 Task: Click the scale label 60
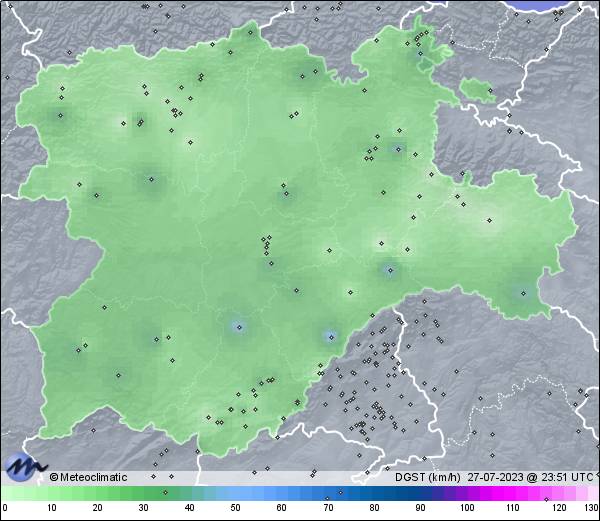click(282, 508)
